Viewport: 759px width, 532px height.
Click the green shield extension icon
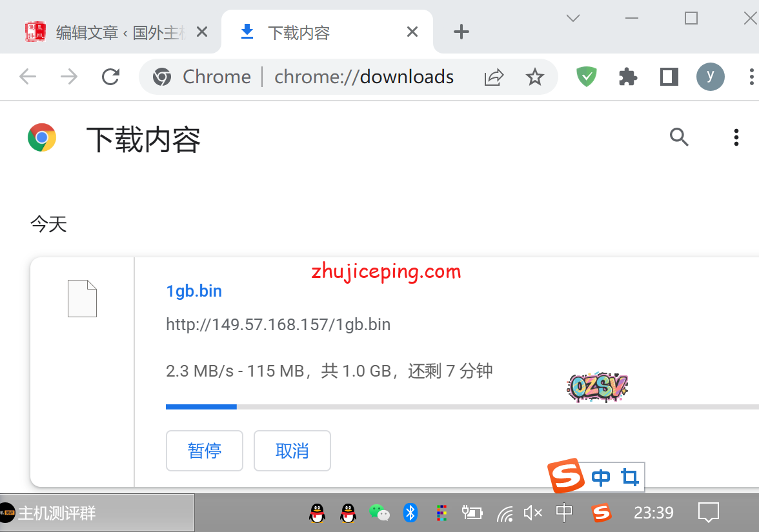586,77
